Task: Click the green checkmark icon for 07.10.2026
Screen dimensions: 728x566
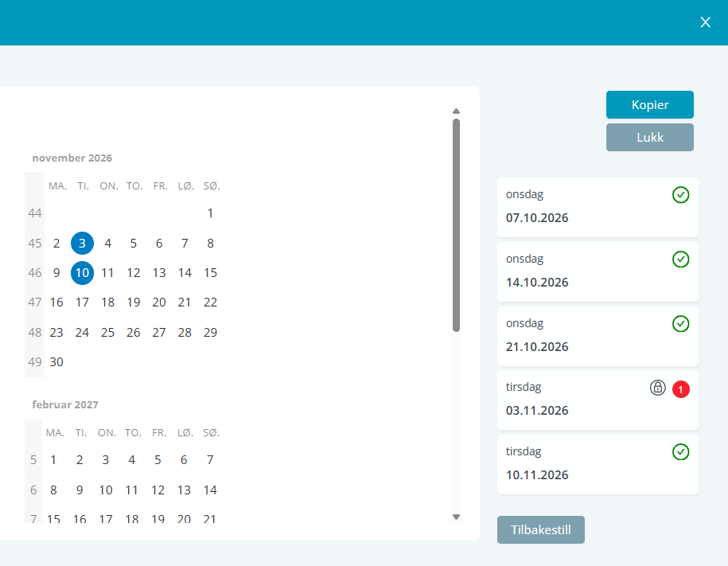Action: point(680,195)
